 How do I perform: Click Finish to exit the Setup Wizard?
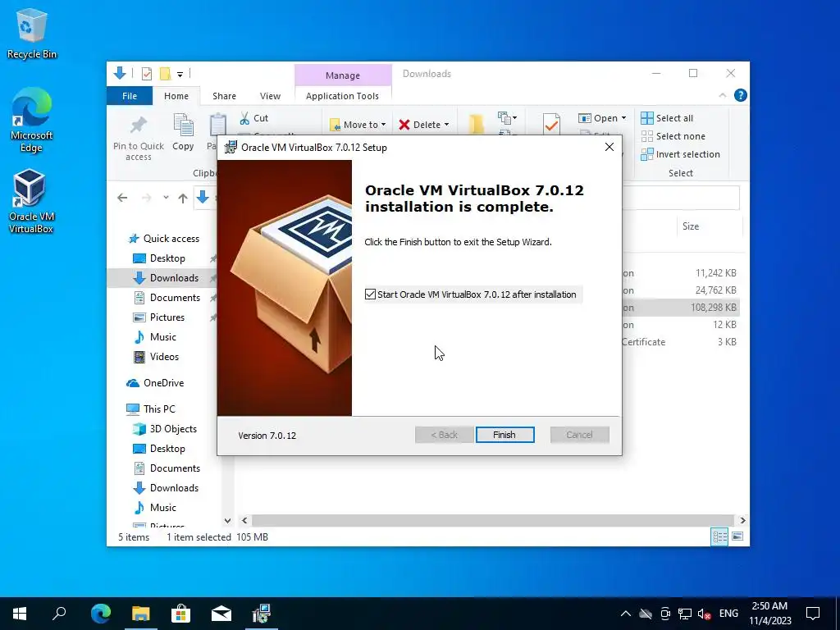tap(504, 435)
